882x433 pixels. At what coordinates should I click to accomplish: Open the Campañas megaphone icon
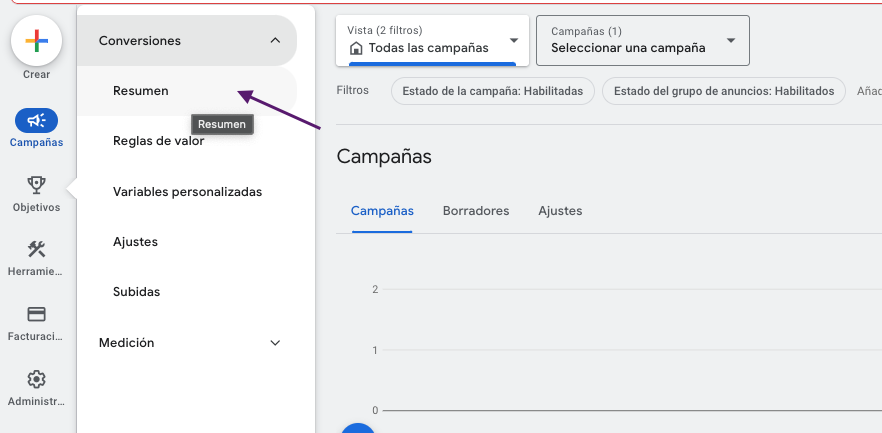[x=36, y=120]
